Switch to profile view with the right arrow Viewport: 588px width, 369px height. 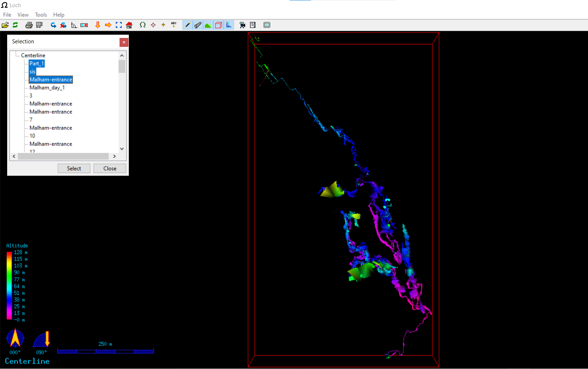coord(108,25)
